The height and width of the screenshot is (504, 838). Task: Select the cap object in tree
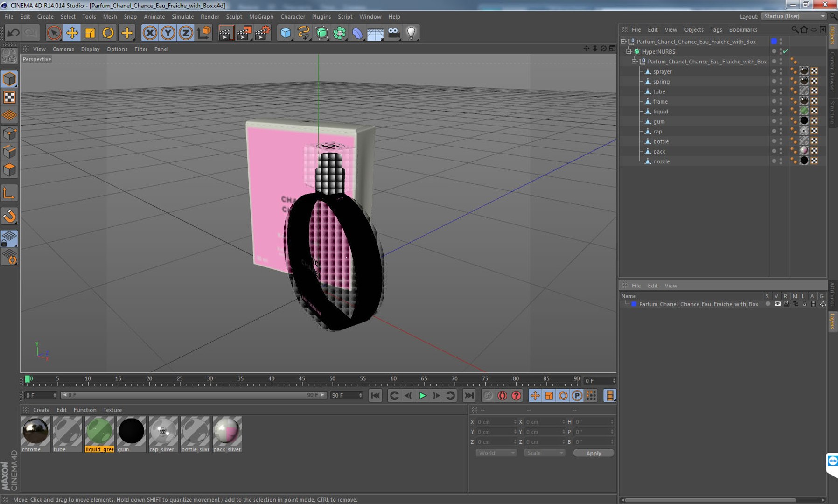[657, 132]
